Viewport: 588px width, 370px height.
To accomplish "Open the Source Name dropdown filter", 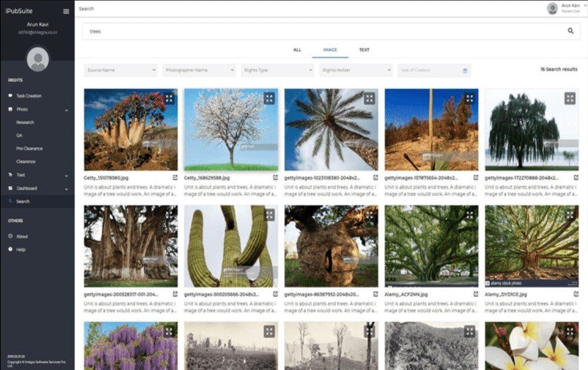I will 121,70.
